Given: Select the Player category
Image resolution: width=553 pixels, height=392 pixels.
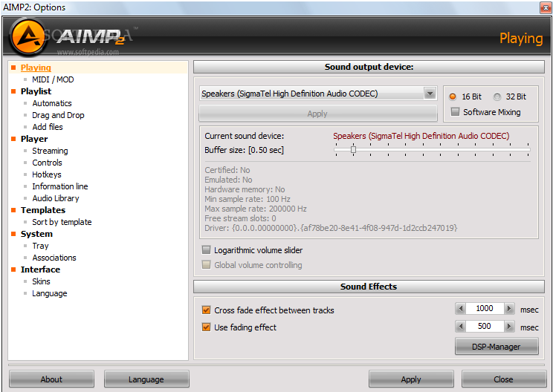Looking at the screenshot, I should coord(34,139).
